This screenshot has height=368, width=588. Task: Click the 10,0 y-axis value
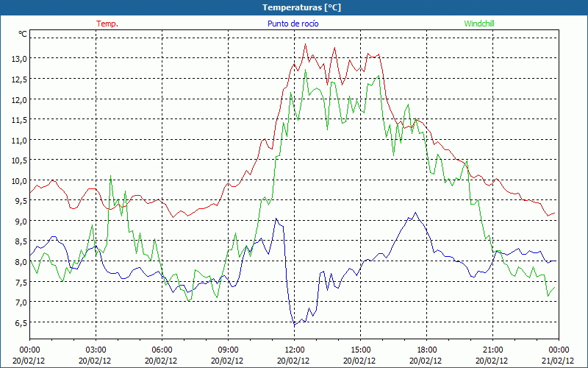click(19, 180)
